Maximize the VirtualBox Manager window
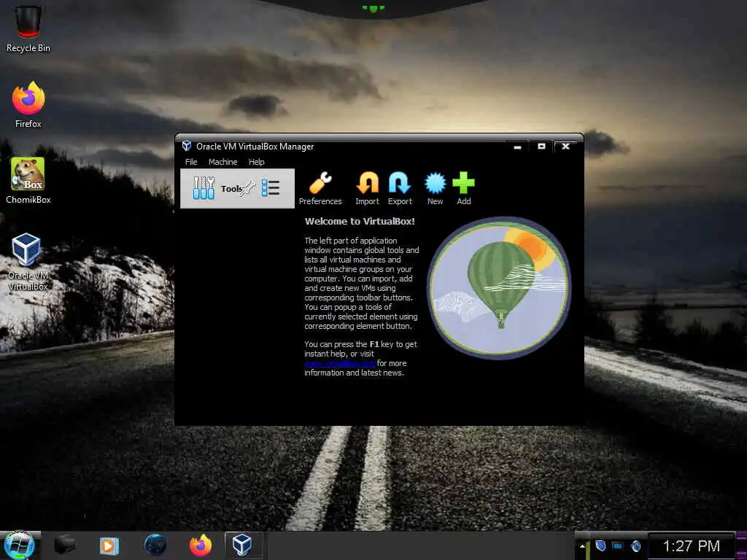 (x=541, y=147)
